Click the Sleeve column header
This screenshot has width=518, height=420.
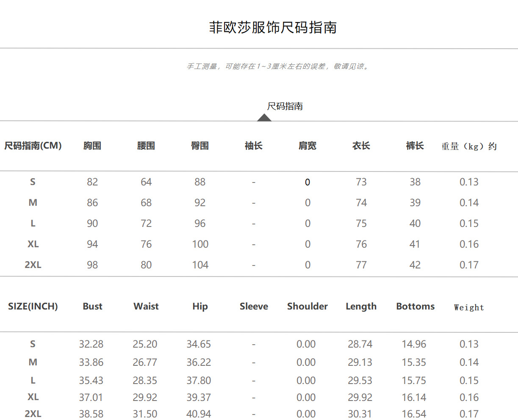(254, 307)
